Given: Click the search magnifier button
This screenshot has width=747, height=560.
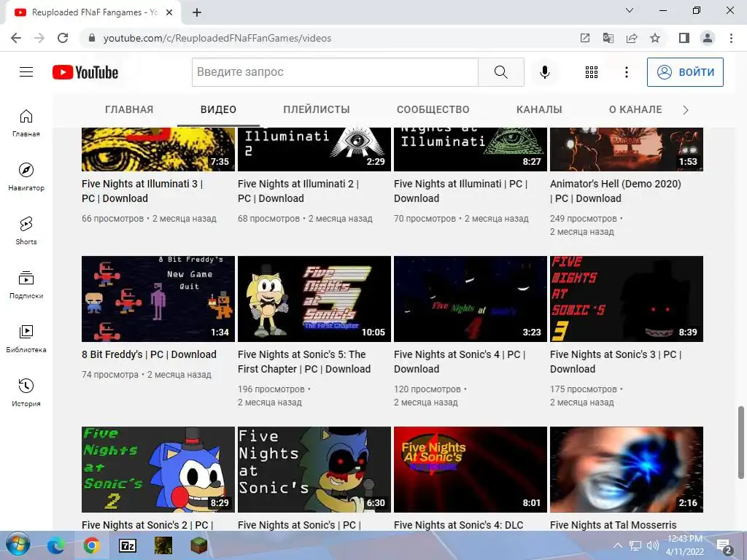Looking at the screenshot, I should [x=500, y=72].
